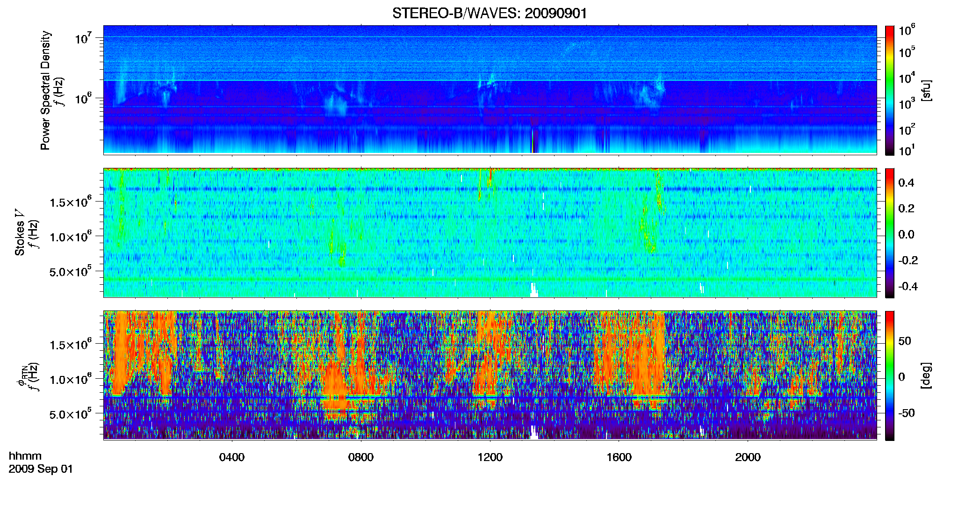Click the top panel 10^7 frequency tick label
980x505 pixels.
(83, 38)
